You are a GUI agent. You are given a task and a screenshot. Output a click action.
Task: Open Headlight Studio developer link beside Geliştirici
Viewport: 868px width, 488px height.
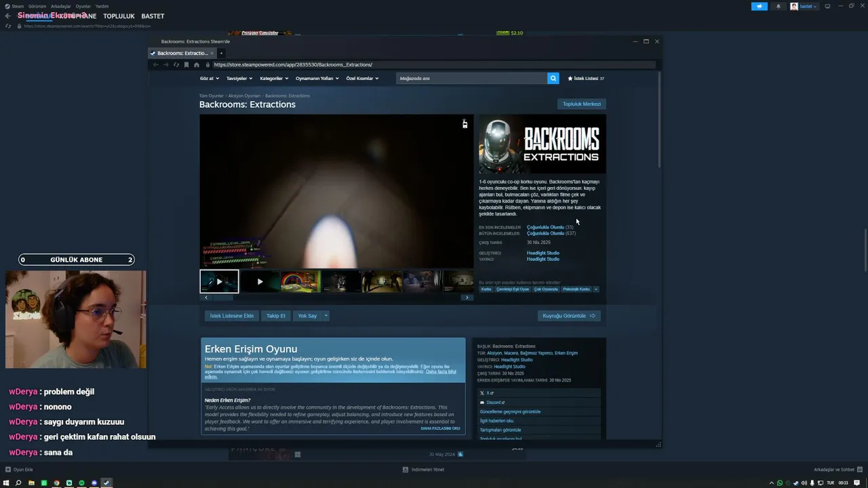coord(543,253)
